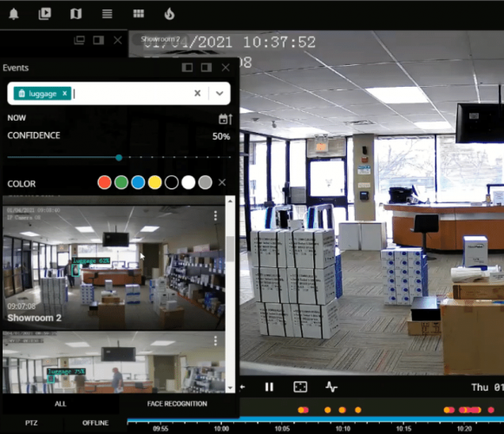Screen dimensions: 504x434
Task: Open the Showroom 2 09:07:08 event thumbnail
Action: tap(114, 267)
